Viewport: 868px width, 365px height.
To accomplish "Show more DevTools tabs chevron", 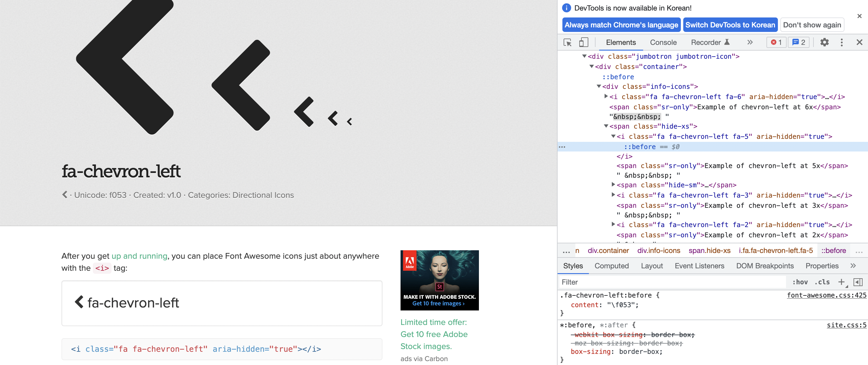I will click(x=750, y=42).
